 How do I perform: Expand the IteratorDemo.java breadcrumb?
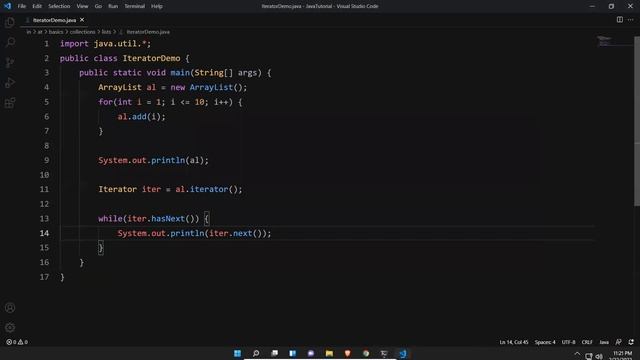[148, 32]
